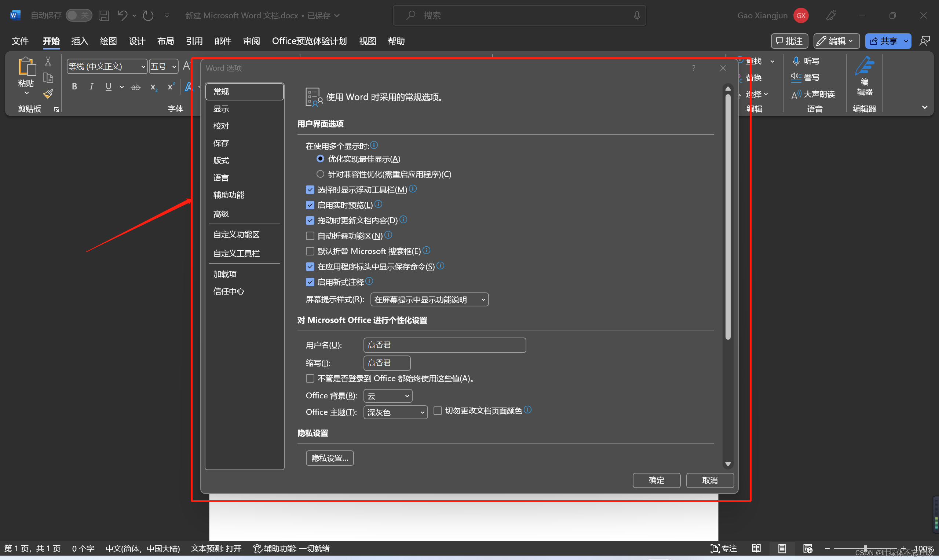Click the Privacy Settings (隐私设置...) button
The height and width of the screenshot is (560, 939).
(329, 458)
